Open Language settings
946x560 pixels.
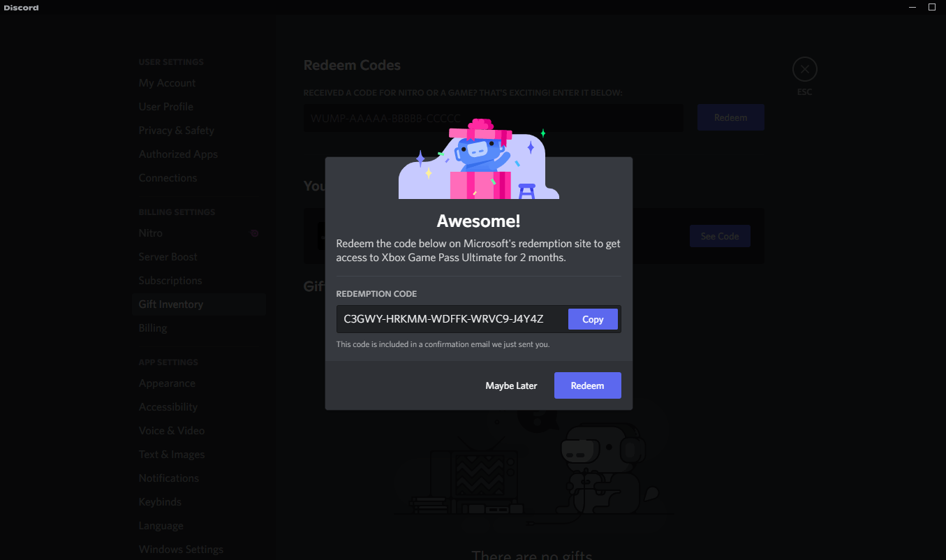click(198, 526)
